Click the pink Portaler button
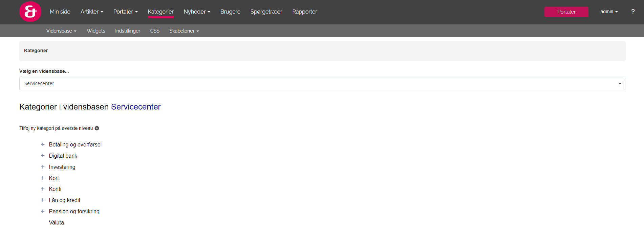The width and height of the screenshot is (644, 237). click(566, 12)
